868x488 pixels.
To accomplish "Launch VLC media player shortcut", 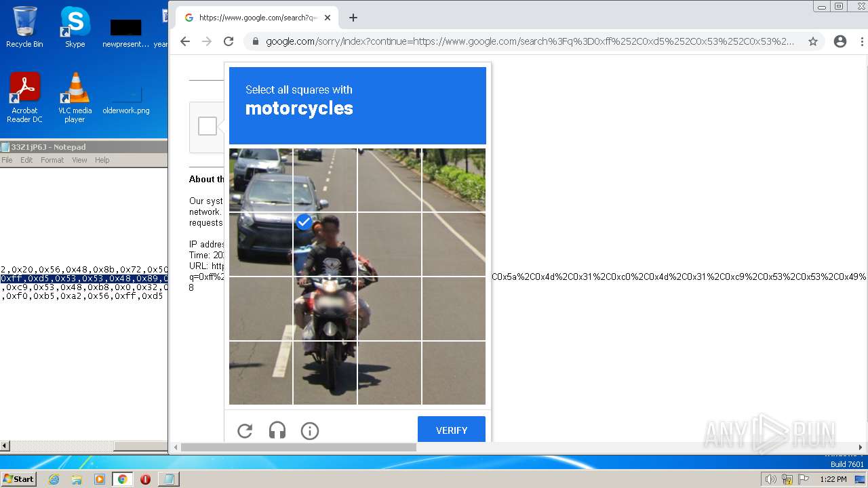I will 75,98.
